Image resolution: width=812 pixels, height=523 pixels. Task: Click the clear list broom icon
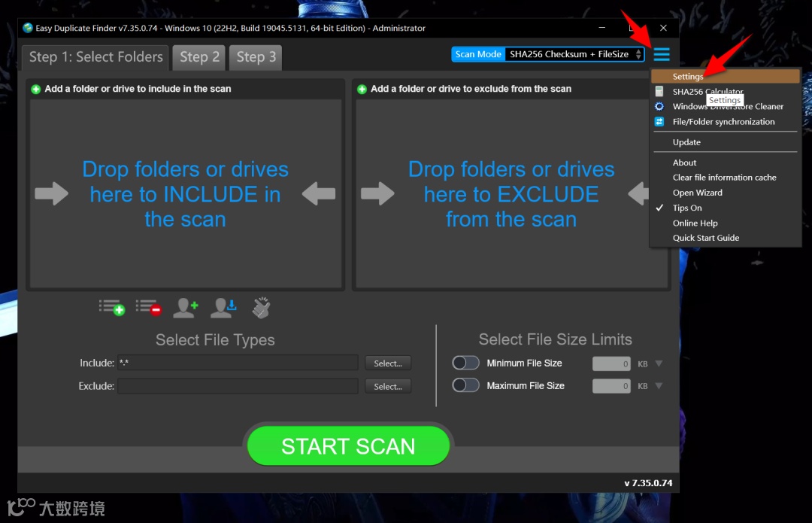[261, 307]
